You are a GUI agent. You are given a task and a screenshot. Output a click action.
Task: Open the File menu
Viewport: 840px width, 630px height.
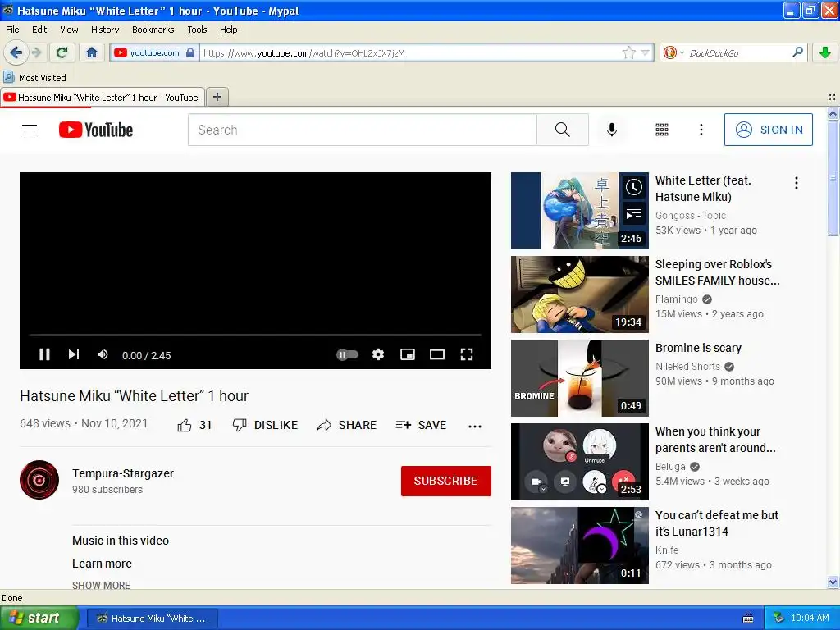coord(12,30)
